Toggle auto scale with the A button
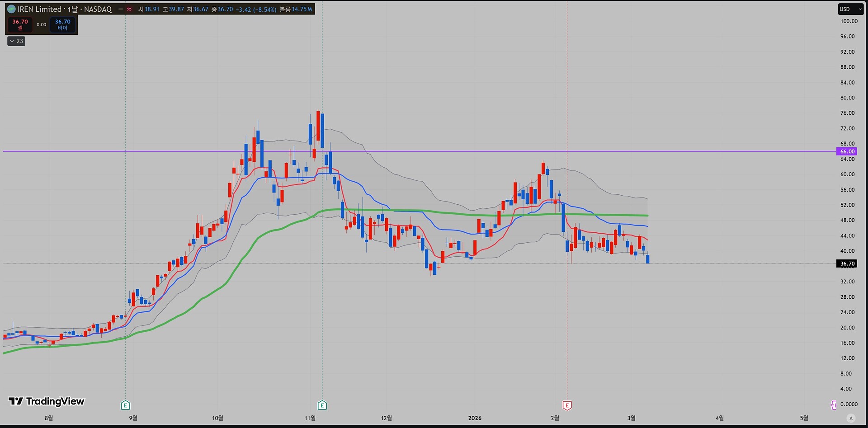The height and width of the screenshot is (428, 868). tap(851, 418)
